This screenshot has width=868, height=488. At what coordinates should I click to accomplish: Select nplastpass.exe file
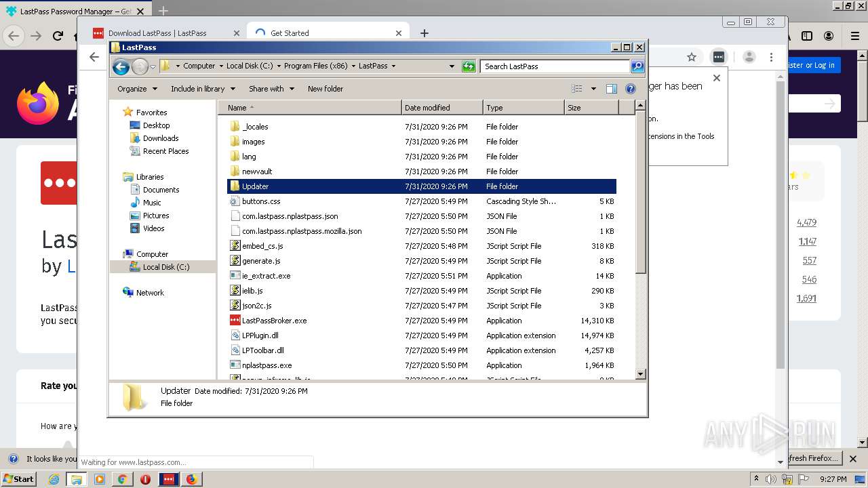click(x=267, y=365)
